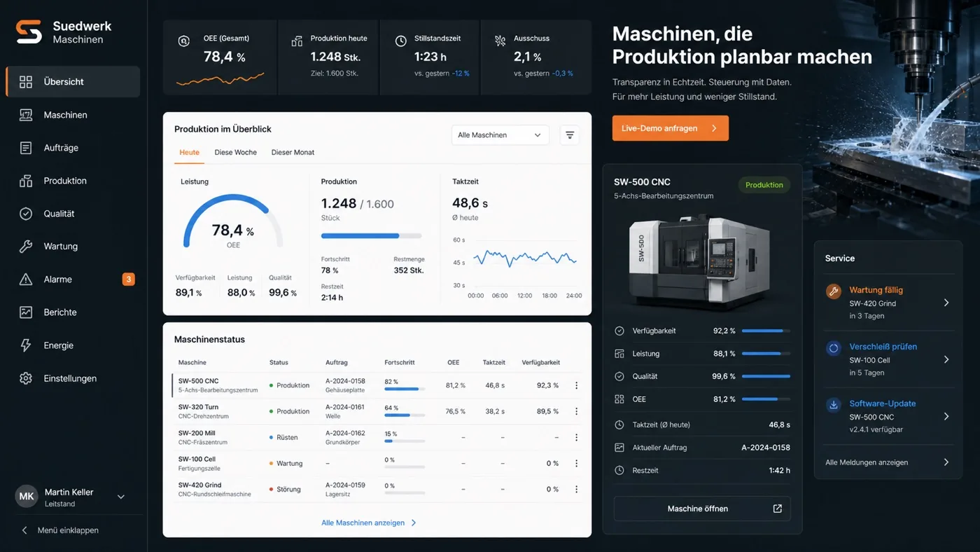The width and height of the screenshot is (980, 552).
Task: Click the MK user avatar
Action: [x=27, y=497]
